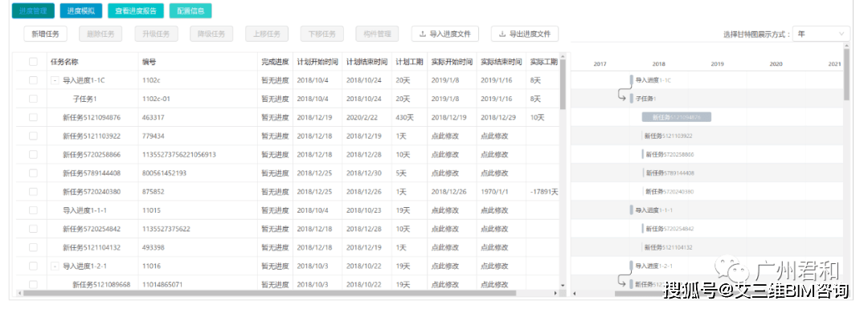This screenshot has width=868, height=309.
Task: Click the 升级任务 button
Action: tap(156, 34)
